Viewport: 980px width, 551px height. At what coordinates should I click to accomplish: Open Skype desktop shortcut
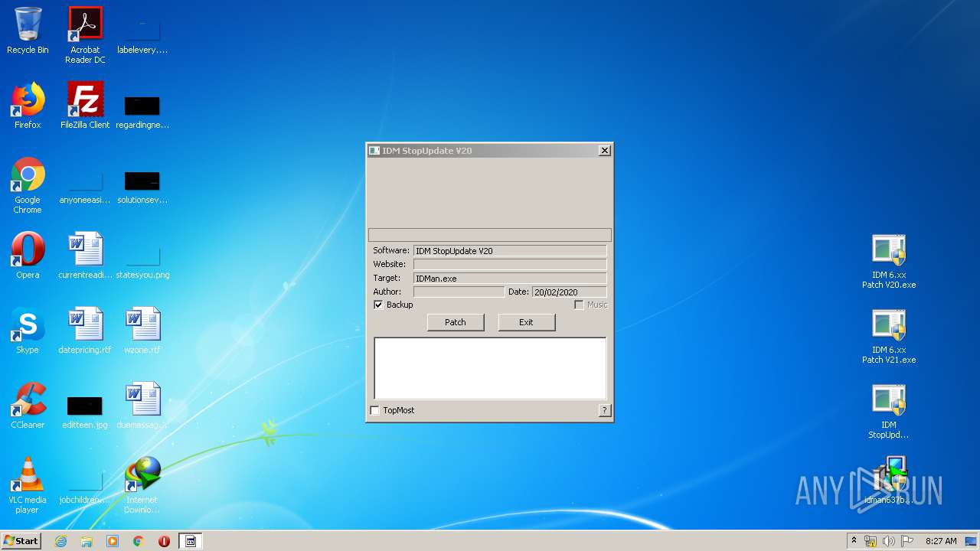coord(28,331)
